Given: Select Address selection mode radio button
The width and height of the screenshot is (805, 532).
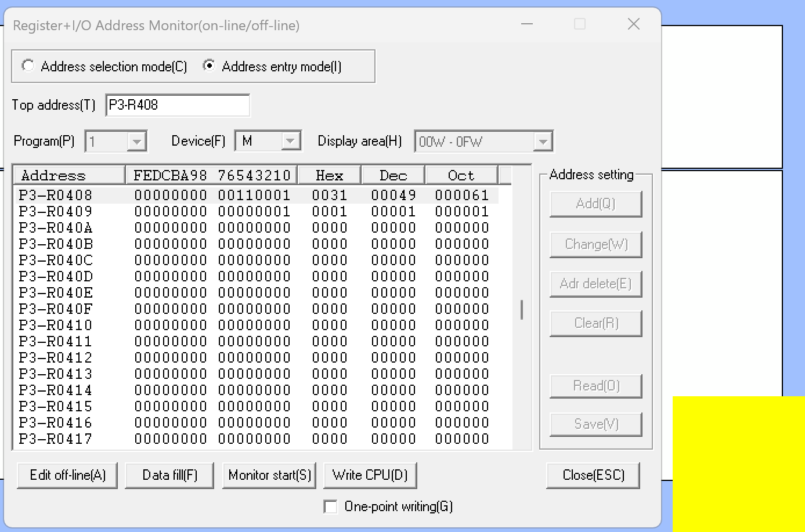Looking at the screenshot, I should [x=28, y=66].
